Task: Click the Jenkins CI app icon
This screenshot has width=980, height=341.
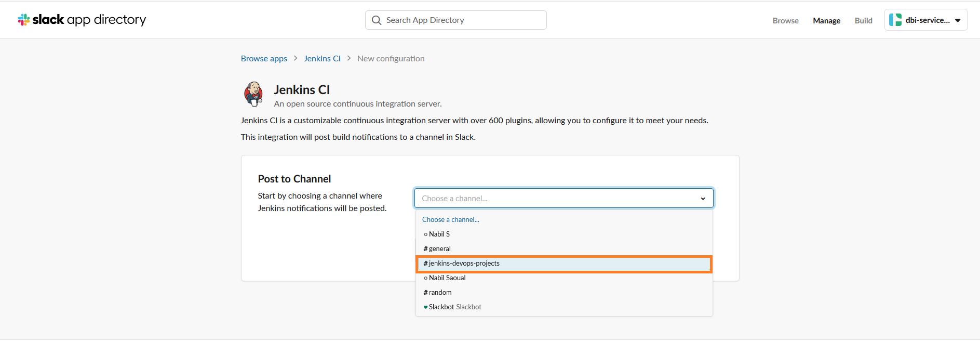Action: (x=253, y=94)
